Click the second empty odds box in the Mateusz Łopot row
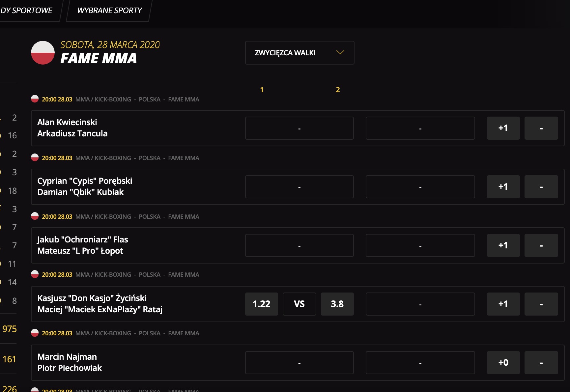This screenshot has width=570, height=392. coord(420,245)
